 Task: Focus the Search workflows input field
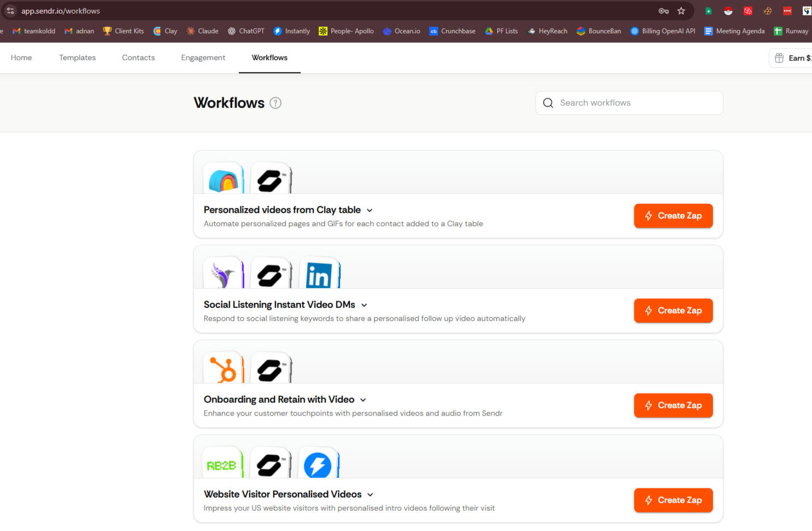[635, 103]
